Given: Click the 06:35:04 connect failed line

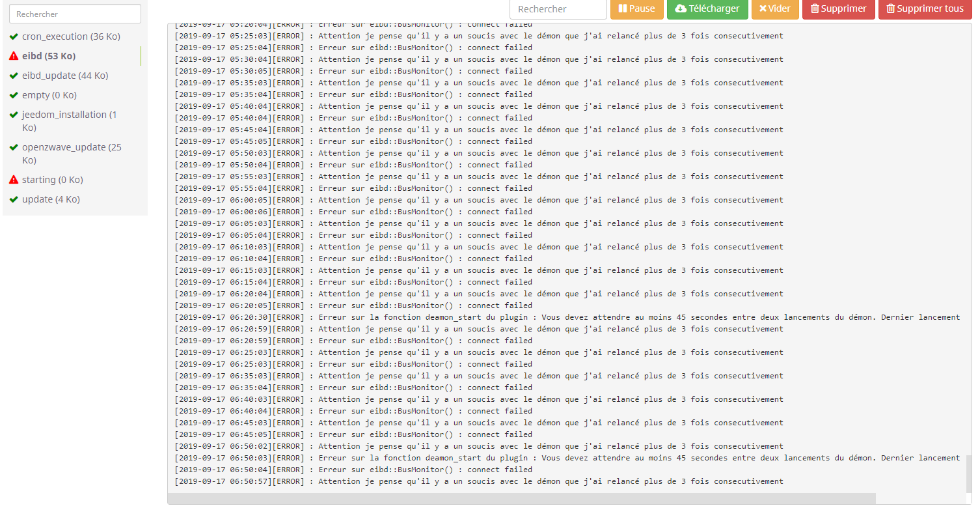Looking at the screenshot, I should (x=353, y=388).
